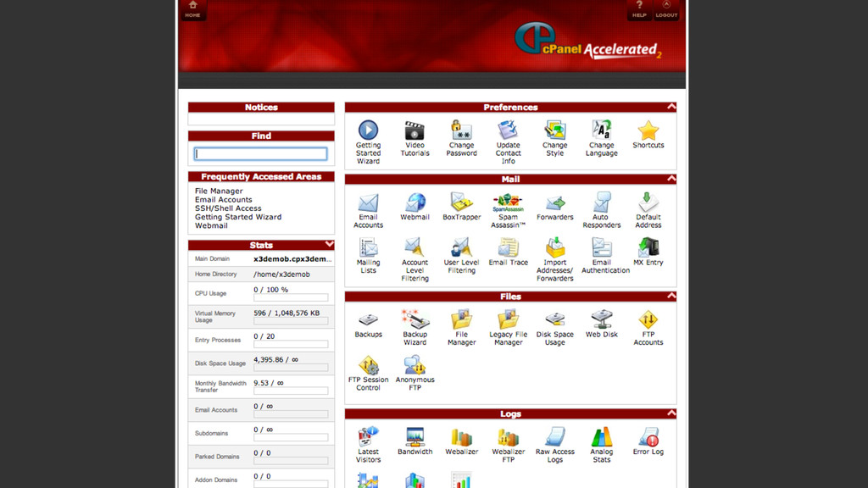Collapse the Mail section
Image resolution: width=868 pixels, height=488 pixels.
click(671, 178)
